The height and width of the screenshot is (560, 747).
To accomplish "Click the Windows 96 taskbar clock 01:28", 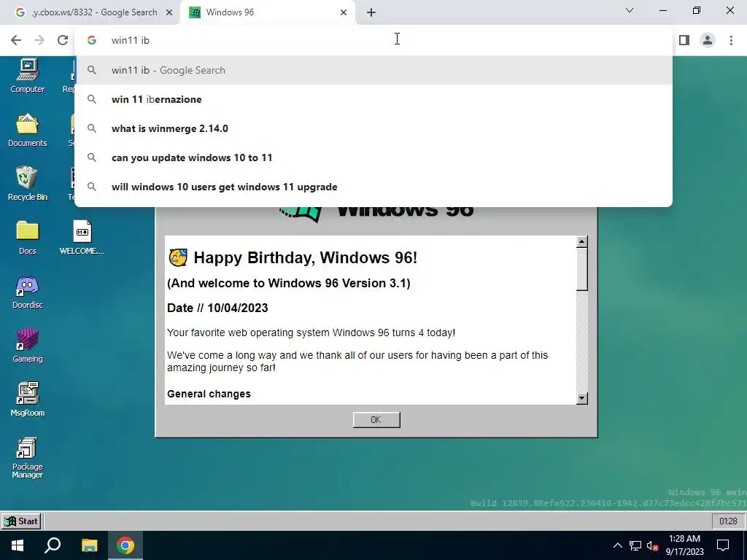I will [x=728, y=521].
